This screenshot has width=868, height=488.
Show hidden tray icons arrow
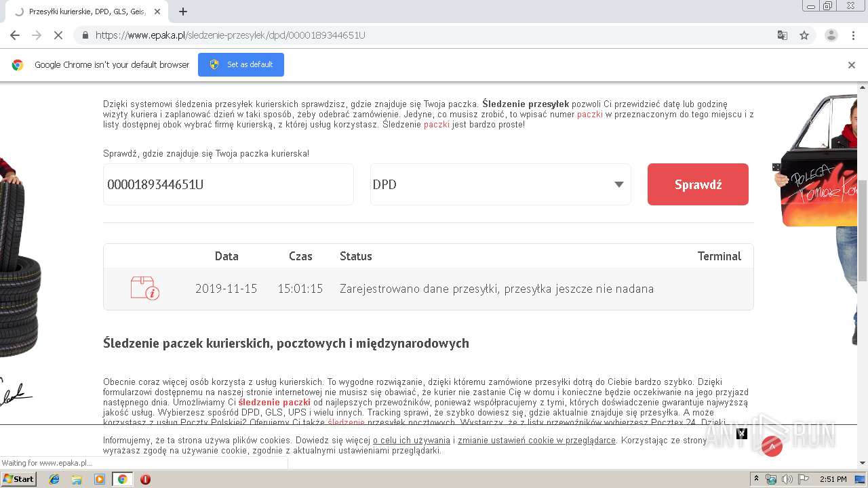[757, 479]
